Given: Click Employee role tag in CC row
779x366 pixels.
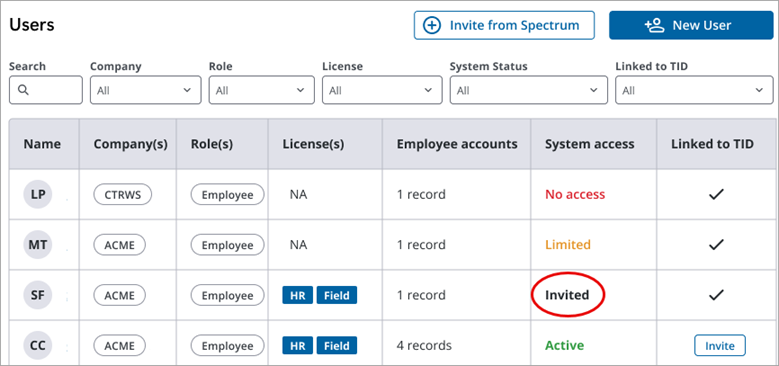Looking at the screenshot, I should click(x=228, y=346).
